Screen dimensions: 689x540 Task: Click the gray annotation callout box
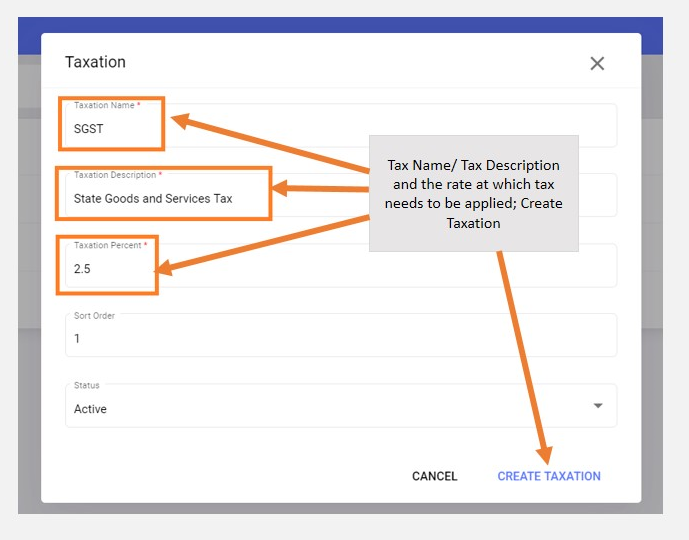(x=473, y=193)
